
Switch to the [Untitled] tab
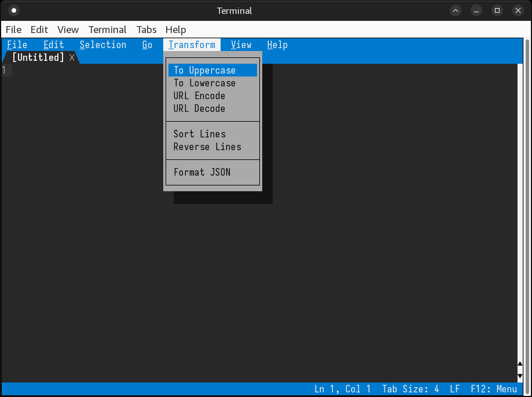tap(38, 57)
